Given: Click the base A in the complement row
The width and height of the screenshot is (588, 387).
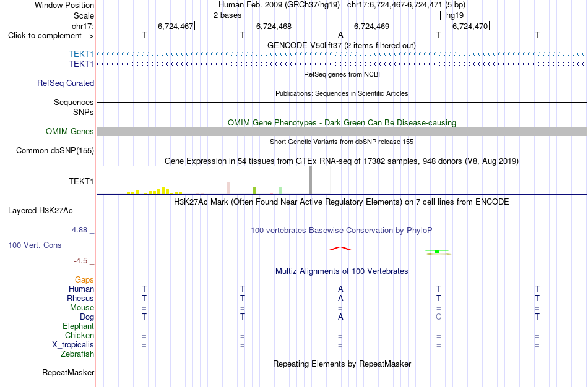Looking at the screenshot, I should pyautogui.click(x=340, y=35).
